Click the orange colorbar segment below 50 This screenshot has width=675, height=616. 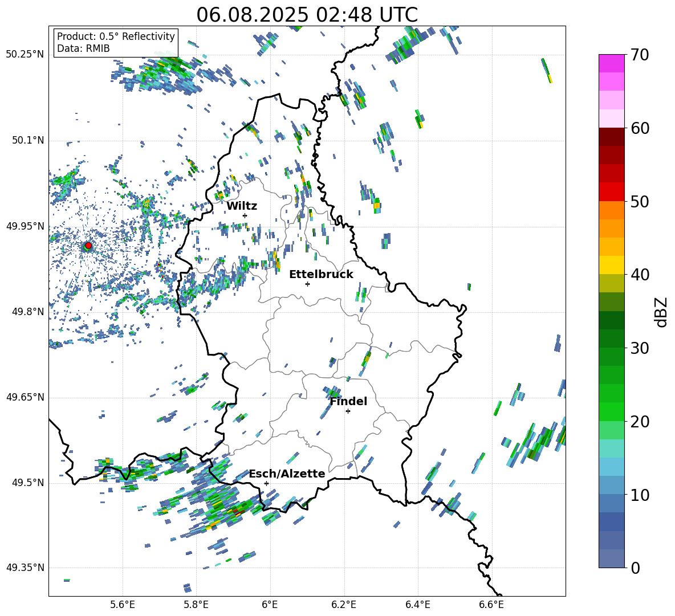pyautogui.click(x=612, y=210)
